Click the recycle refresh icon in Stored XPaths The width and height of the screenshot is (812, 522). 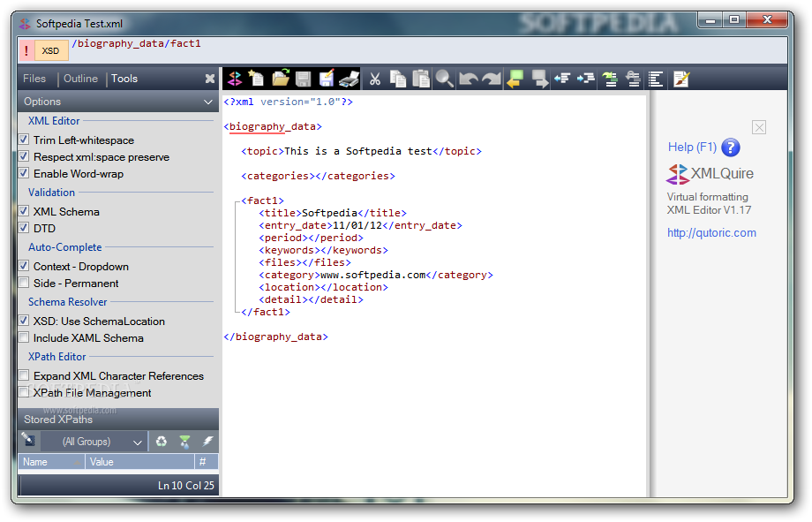click(162, 441)
